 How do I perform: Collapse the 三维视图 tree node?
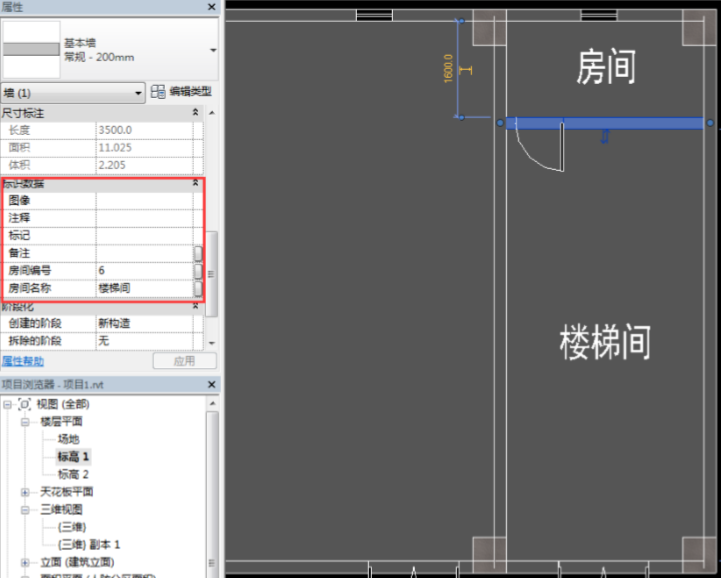[25, 510]
